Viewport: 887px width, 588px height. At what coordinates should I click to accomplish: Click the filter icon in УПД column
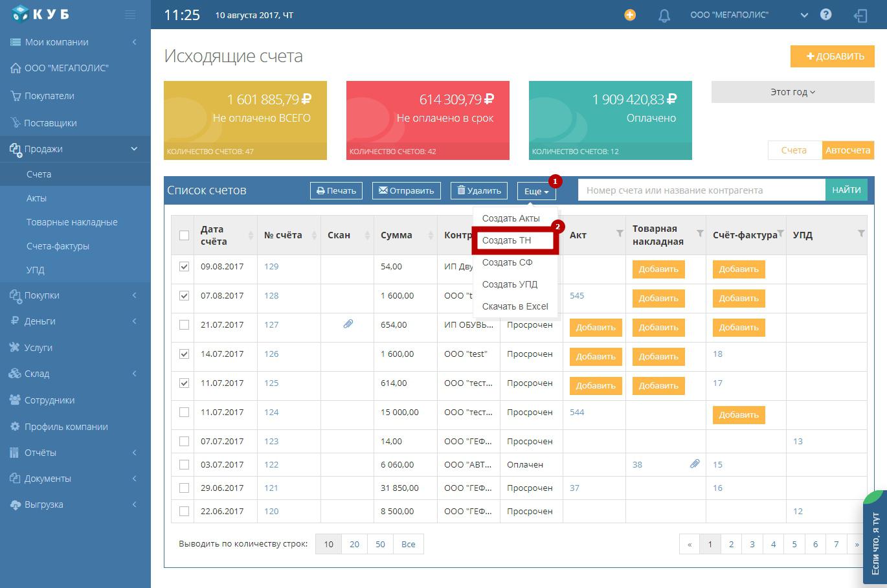pos(860,233)
